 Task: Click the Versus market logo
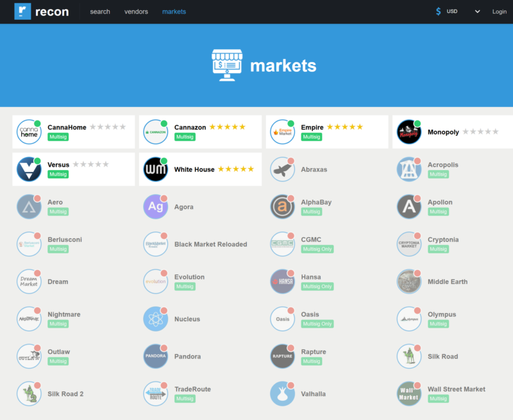point(29,169)
